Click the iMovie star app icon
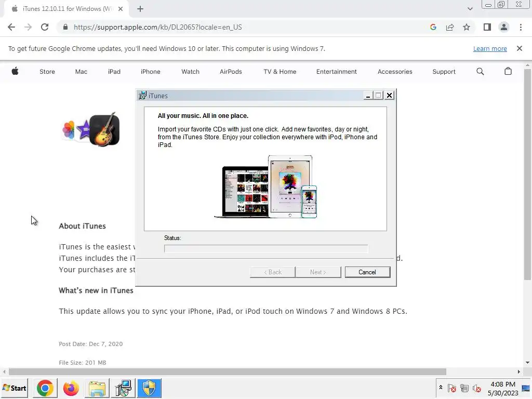This screenshot has height=399, width=532. pyautogui.click(x=84, y=129)
